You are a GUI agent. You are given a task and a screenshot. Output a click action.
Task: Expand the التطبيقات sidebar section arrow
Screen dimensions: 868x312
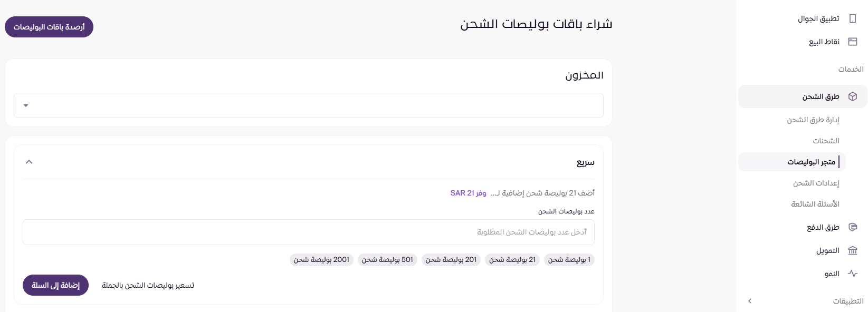coord(750,301)
